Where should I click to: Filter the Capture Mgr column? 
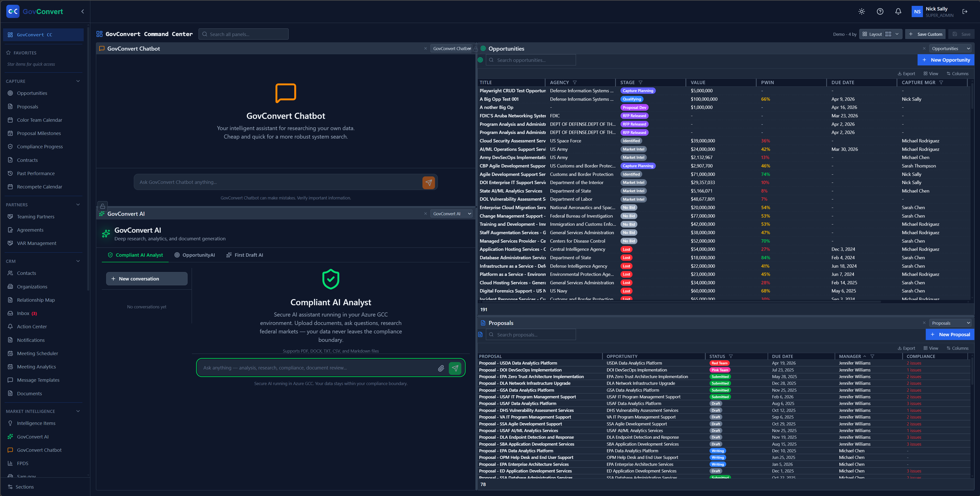click(941, 83)
